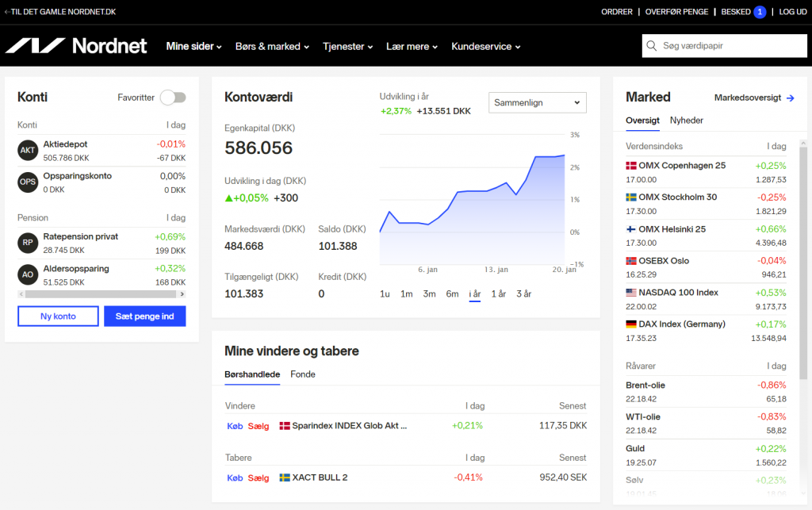Click the RP Ratepension privat icon

tap(28, 243)
